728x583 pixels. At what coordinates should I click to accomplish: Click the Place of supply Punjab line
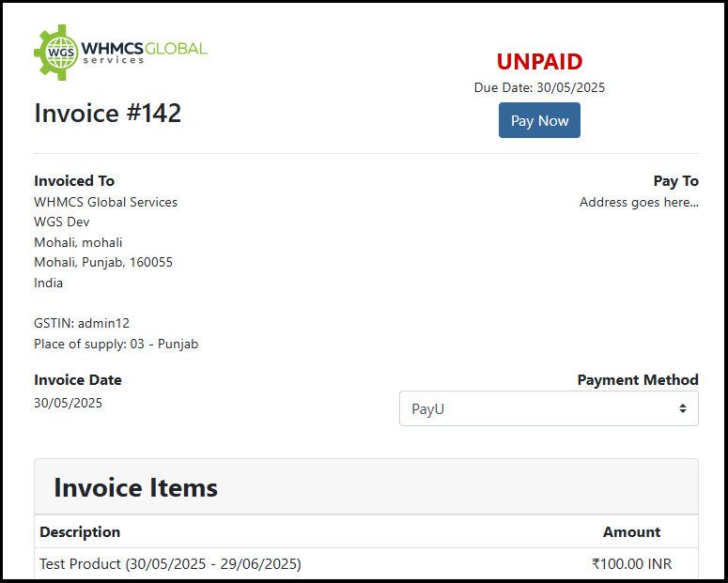pyautogui.click(x=116, y=344)
